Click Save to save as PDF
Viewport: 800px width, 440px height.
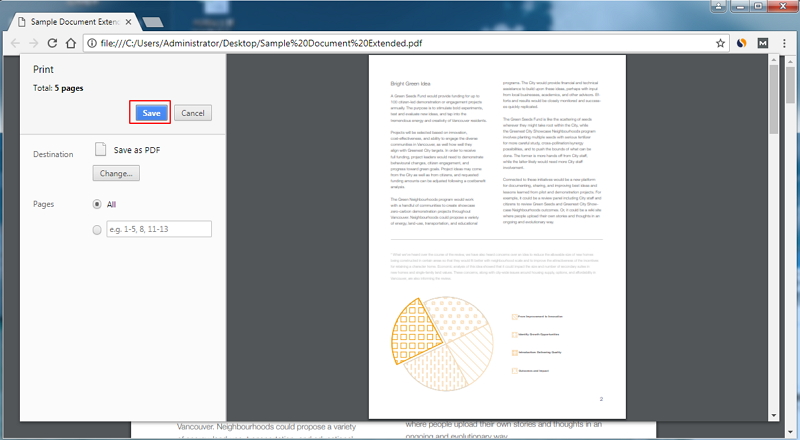(151, 113)
